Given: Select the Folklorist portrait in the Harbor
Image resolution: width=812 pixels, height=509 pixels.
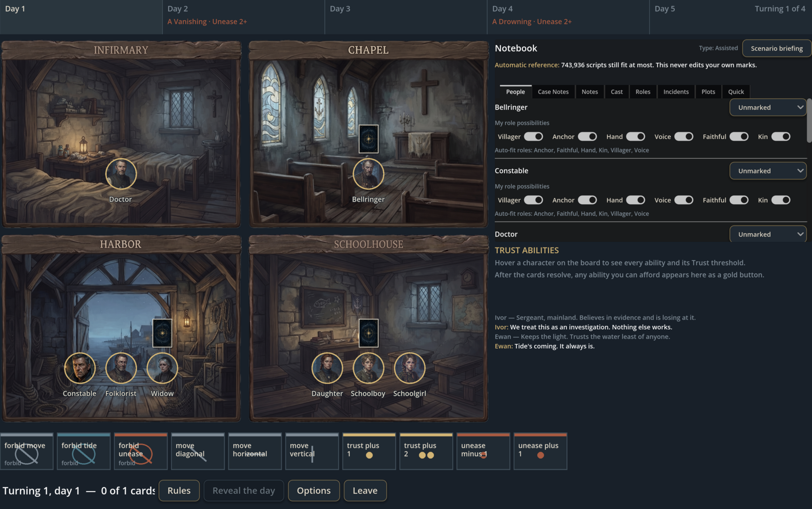Looking at the screenshot, I should (121, 368).
